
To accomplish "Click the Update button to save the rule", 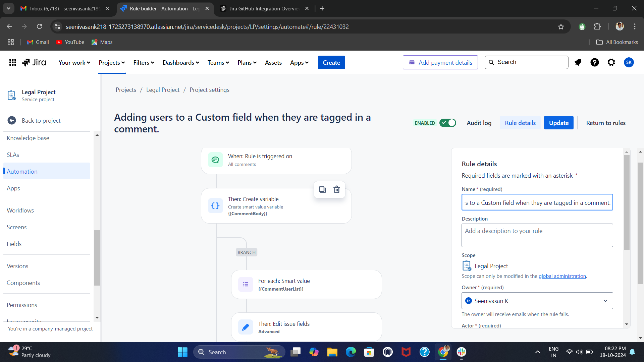I will click(558, 123).
